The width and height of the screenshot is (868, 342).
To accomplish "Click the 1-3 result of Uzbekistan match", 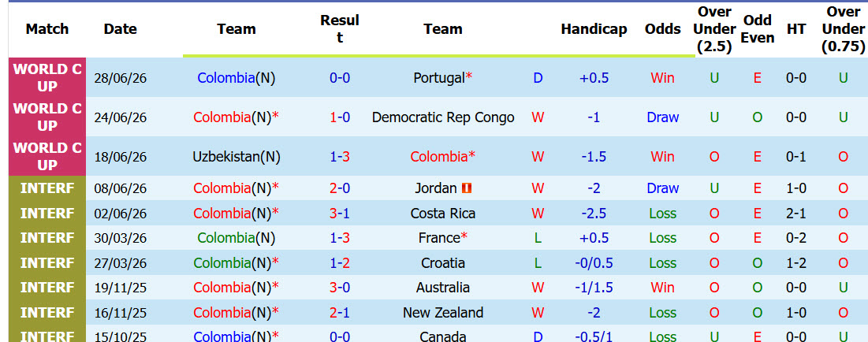I will (x=340, y=157).
